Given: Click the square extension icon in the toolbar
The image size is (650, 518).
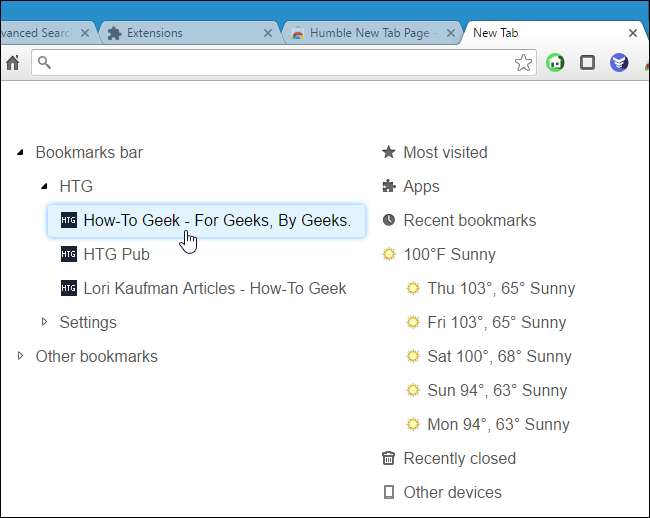Looking at the screenshot, I should click(588, 63).
